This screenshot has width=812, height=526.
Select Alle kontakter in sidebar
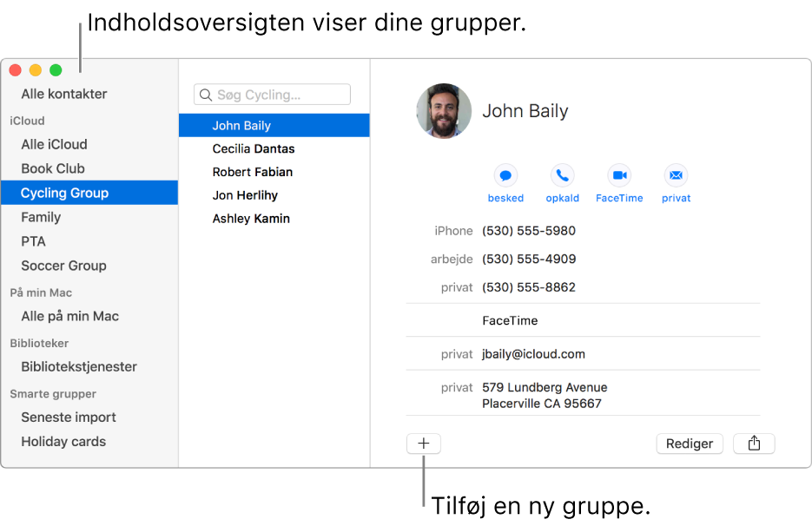coord(64,94)
